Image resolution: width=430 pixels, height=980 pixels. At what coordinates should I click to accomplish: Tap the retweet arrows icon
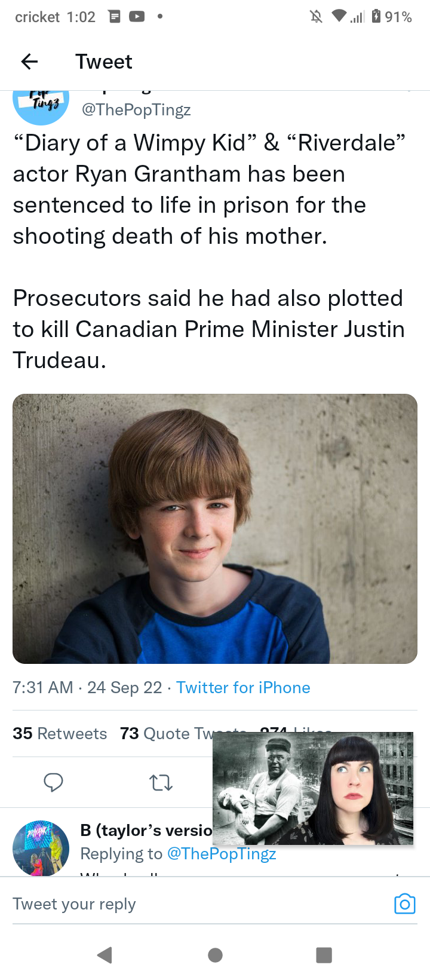tap(161, 782)
